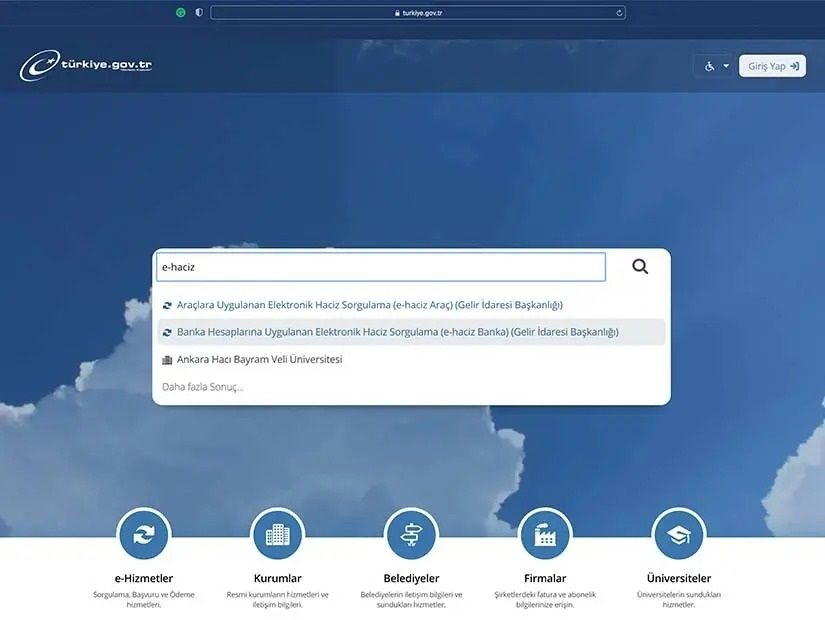
Task: Select the Araçlara Uygulanan Elektronik Haciz suggestion
Action: 369,305
